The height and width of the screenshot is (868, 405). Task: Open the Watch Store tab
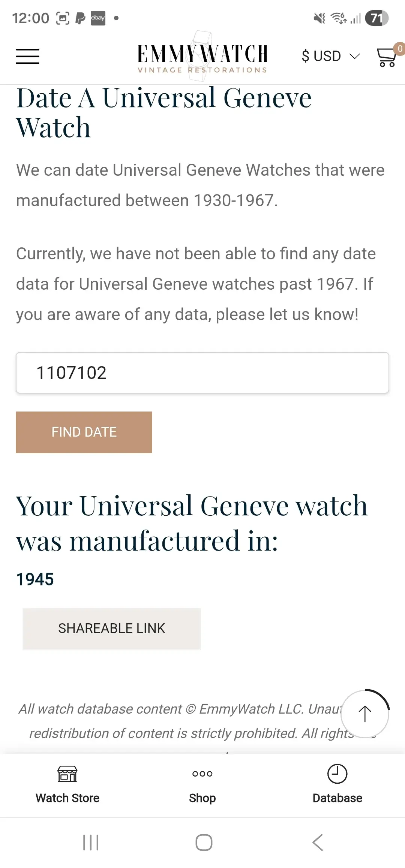point(67,785)
